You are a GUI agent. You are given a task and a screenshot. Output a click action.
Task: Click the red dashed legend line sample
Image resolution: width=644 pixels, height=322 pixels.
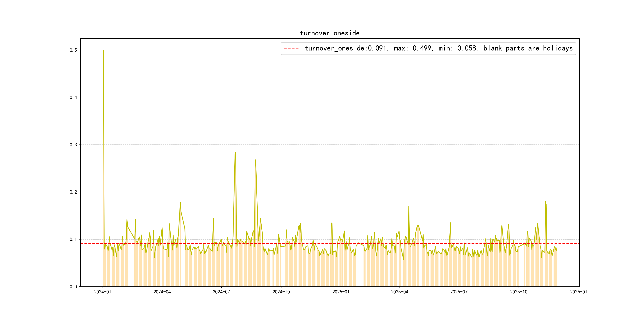click(x=291, y=48)
